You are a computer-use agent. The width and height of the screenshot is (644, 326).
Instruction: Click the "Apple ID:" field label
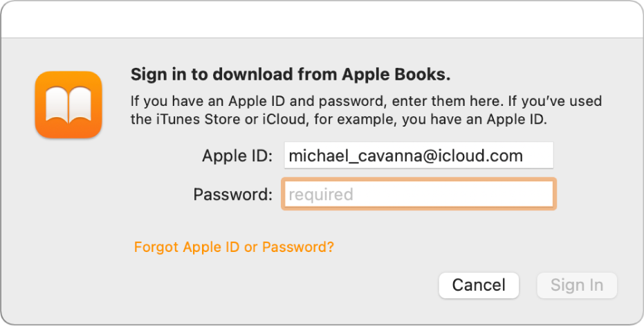239,156
